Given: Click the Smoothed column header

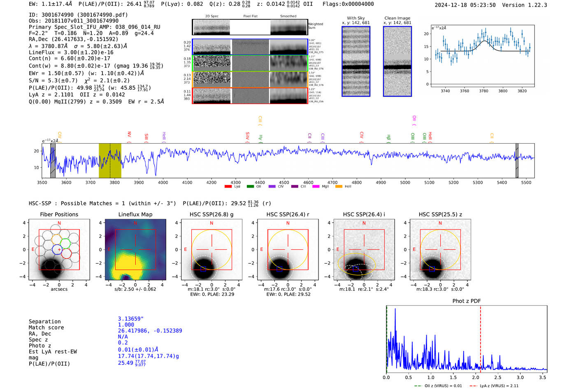Looking at the screenshot, I should coord(288,16).
